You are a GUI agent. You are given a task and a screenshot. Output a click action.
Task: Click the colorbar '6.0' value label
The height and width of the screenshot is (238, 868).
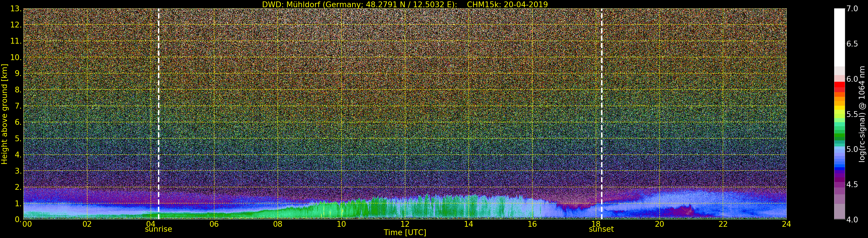[x=852, y=79]
